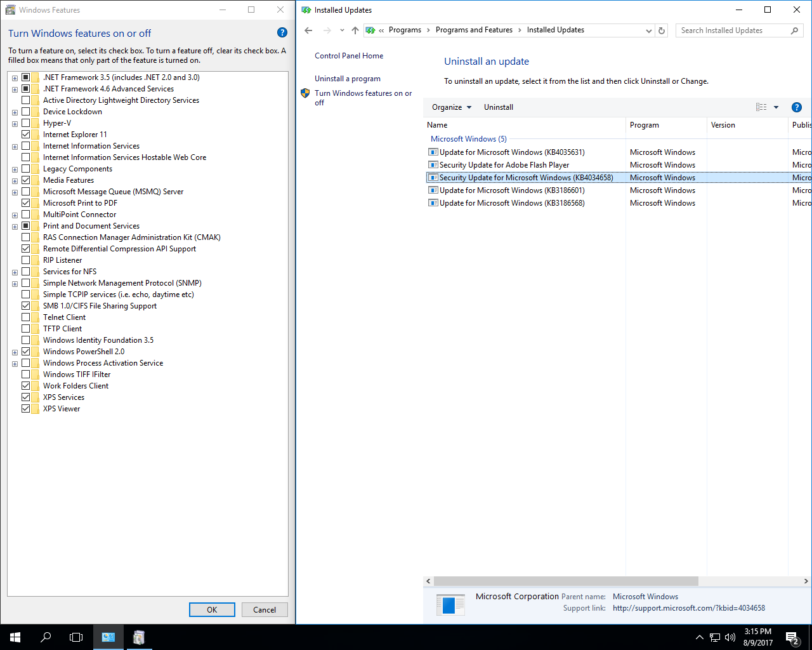Sort by the Name column header
Image resolution: width=812 pixels, height=650 pixels.
pos(525,125)
